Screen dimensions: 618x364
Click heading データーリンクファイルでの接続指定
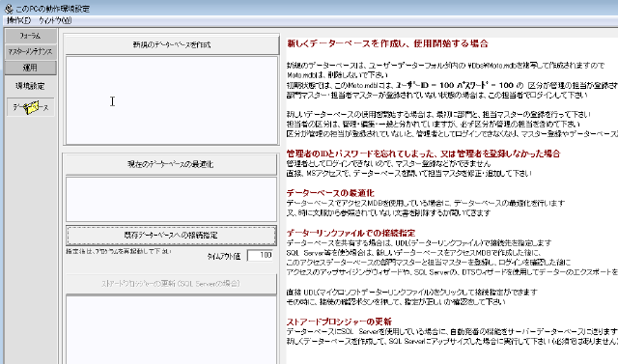(x=351, y=233)
